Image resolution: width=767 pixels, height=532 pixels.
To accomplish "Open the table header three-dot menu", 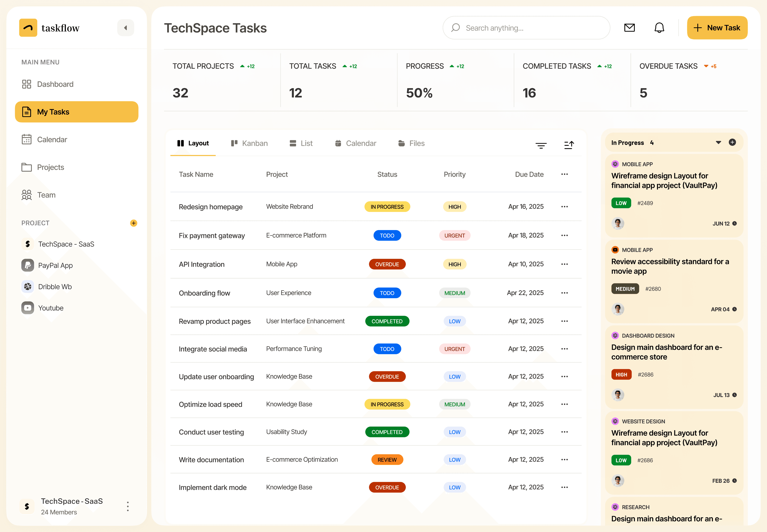I will (564, 174).
